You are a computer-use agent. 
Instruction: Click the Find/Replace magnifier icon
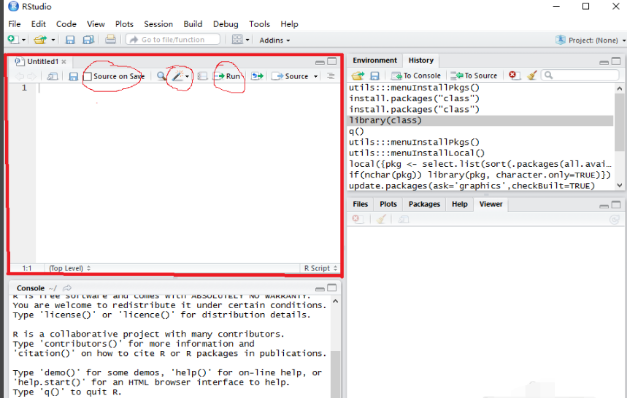coord(161,76)
